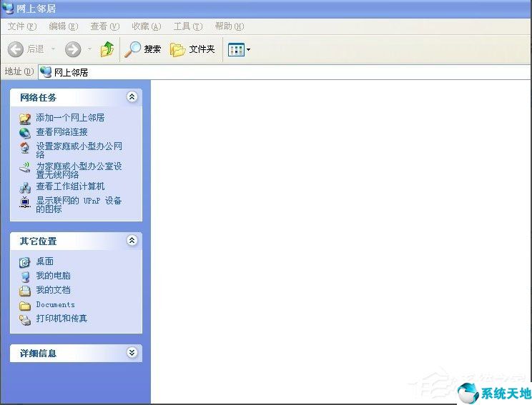532x405 pixels.
Task: Click the desktop icon beside 桌面
Action: pos(25,262)
